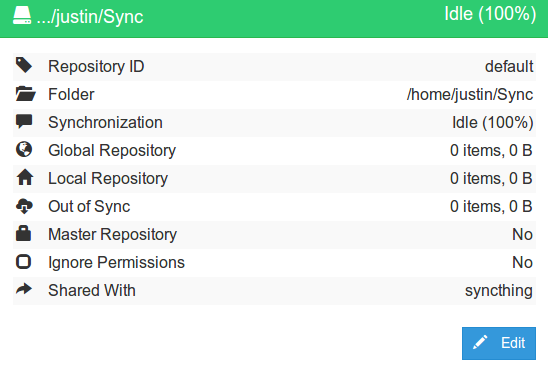Open the Edit repository button

(499, 343)
